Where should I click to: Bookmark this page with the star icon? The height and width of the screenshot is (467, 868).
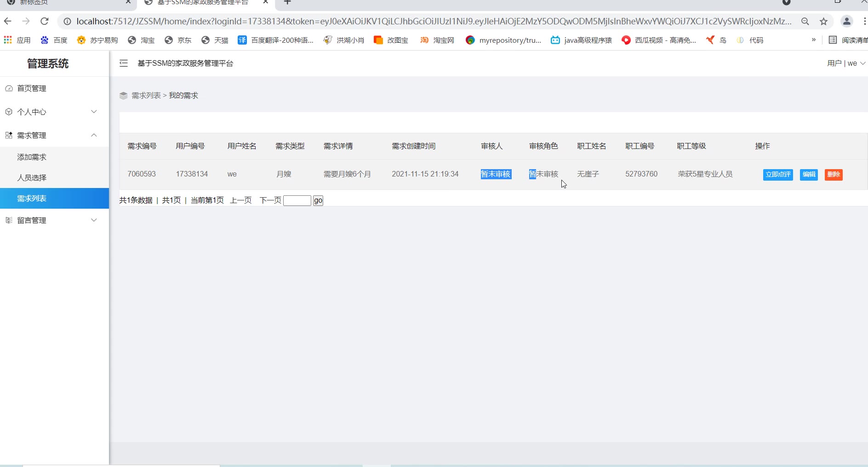[823, 21]
